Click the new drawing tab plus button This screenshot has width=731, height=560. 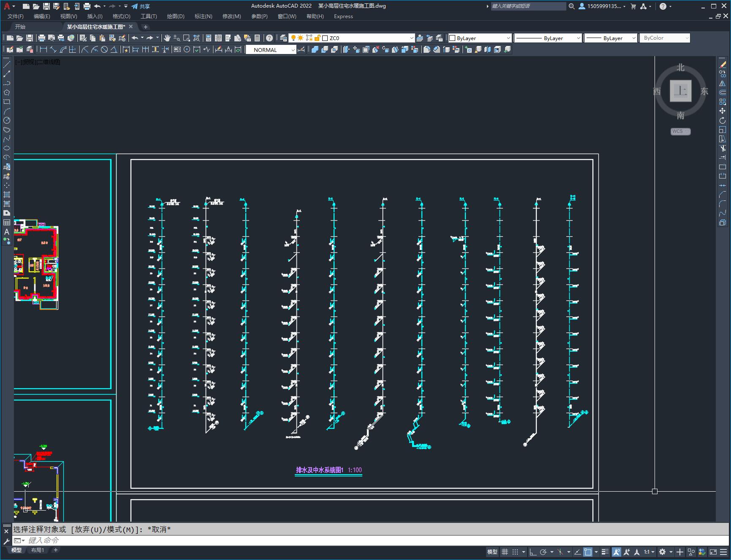(146, 27)
